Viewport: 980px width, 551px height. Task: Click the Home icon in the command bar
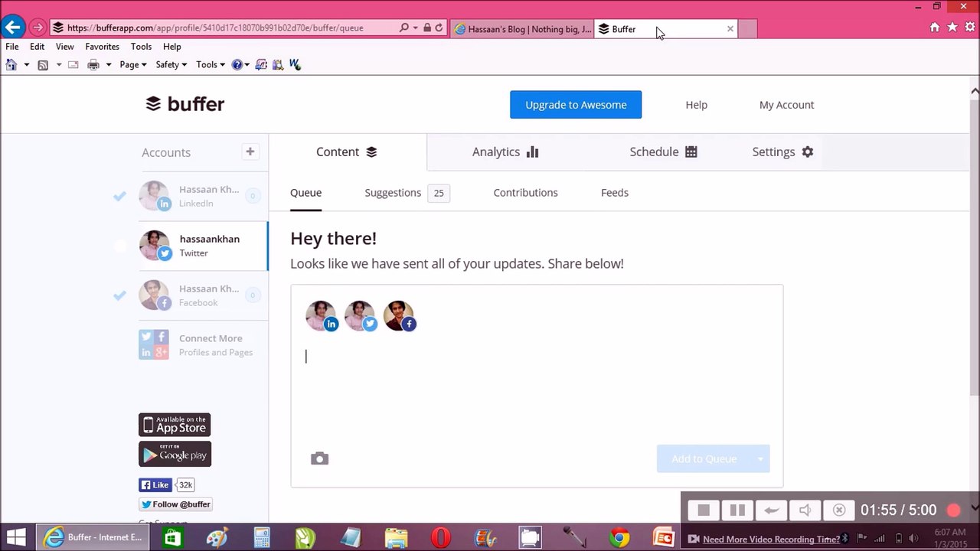[11, 64]
